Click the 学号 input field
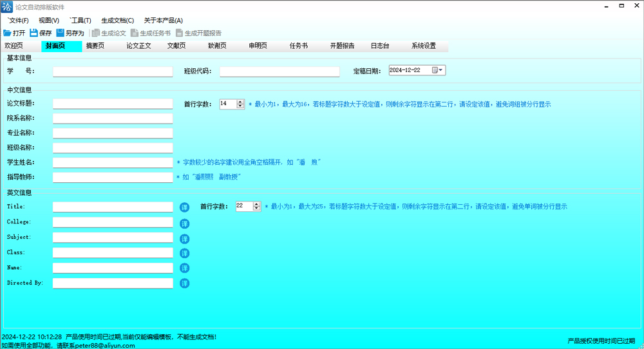Image resolution: width=644 pixels, height=349 pixels. pyautogui.click(x=113, y=71)
